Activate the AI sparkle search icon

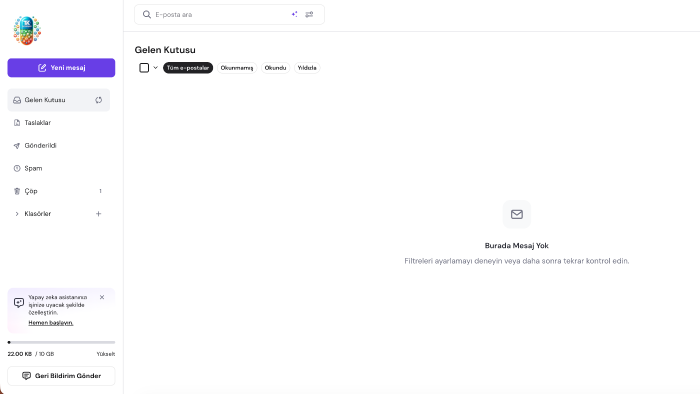click(x=295, y=14)
